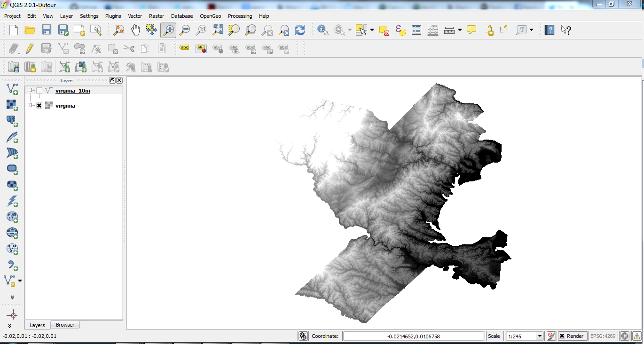This screenshot has height=344, width=644.
Task: Activate the Zoom Out tool
Action: point(185,30)
